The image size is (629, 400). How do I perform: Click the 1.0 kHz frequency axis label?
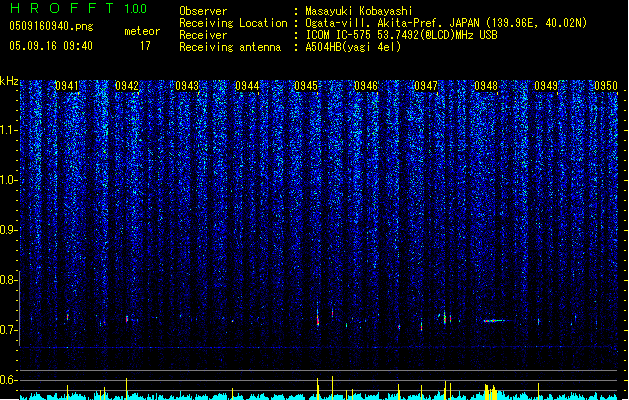(x=8, y=180)
